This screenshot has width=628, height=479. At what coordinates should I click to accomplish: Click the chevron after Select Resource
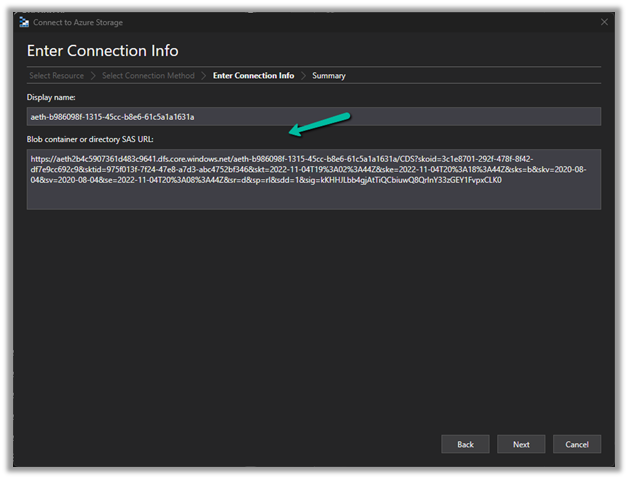(93, 75)
